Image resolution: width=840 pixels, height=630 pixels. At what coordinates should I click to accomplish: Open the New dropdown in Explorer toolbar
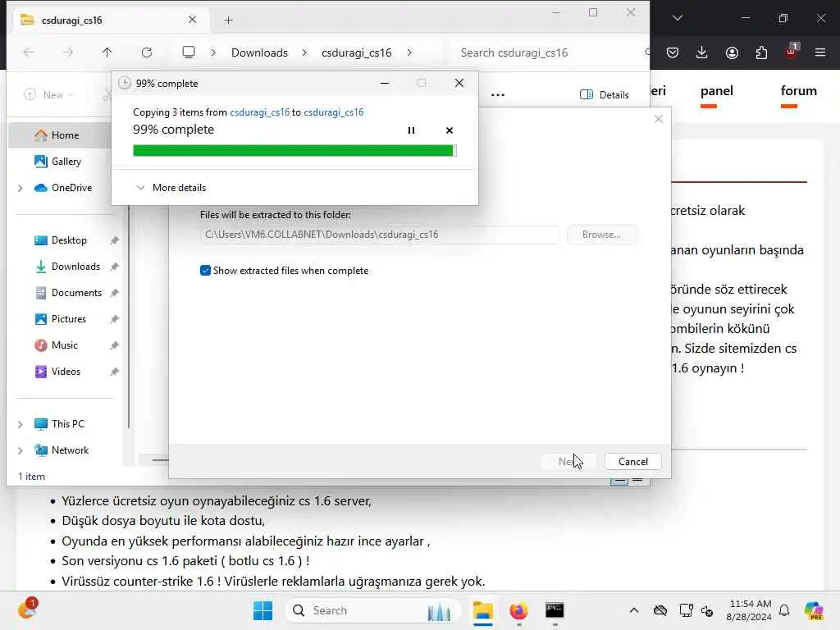pos(48,95)
